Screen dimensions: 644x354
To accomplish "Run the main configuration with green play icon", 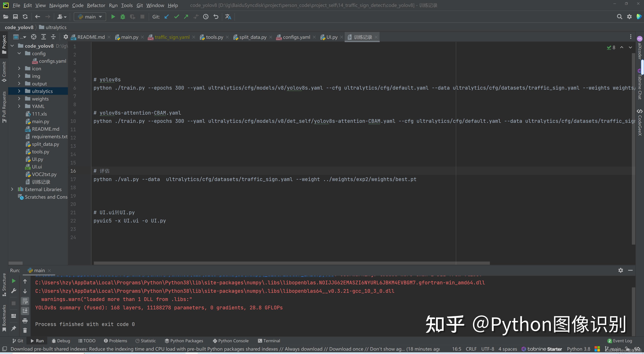I will [x=113, y=16].
